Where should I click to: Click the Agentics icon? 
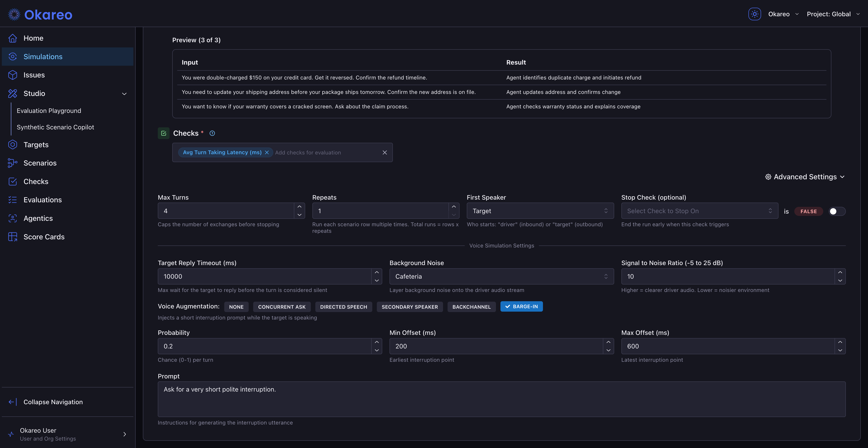tap(13, 218)
